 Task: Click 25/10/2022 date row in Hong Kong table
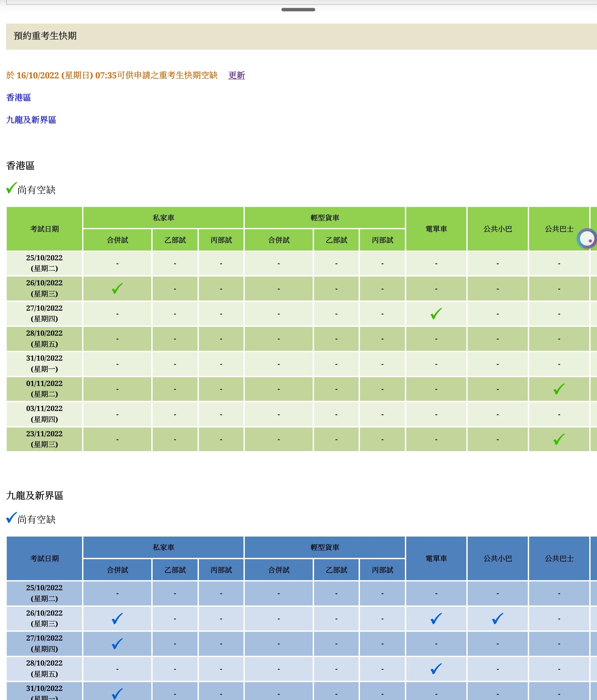[x=44, y=263]
